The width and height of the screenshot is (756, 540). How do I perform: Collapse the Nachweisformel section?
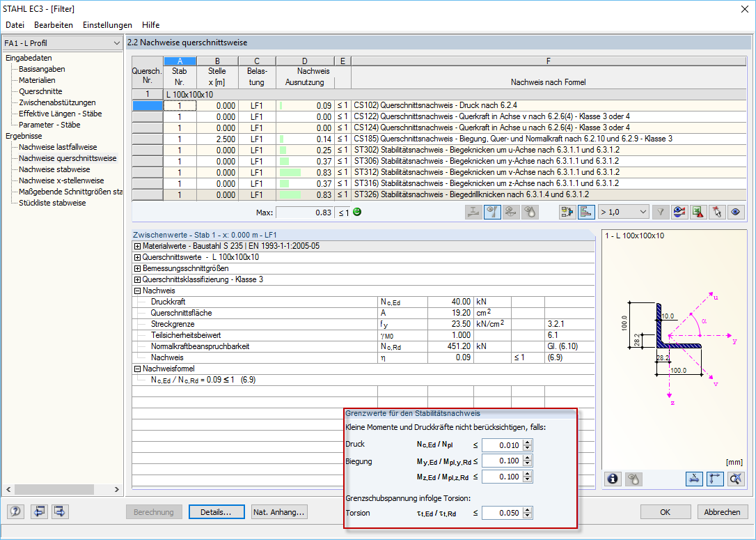click(x=137, y=369)
